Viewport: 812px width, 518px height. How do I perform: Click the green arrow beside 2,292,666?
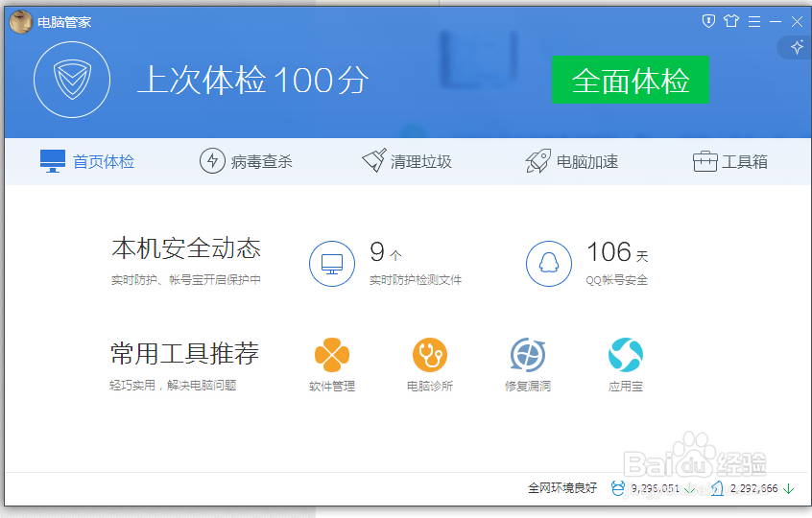pyautogui.click(x=788, y=488)
